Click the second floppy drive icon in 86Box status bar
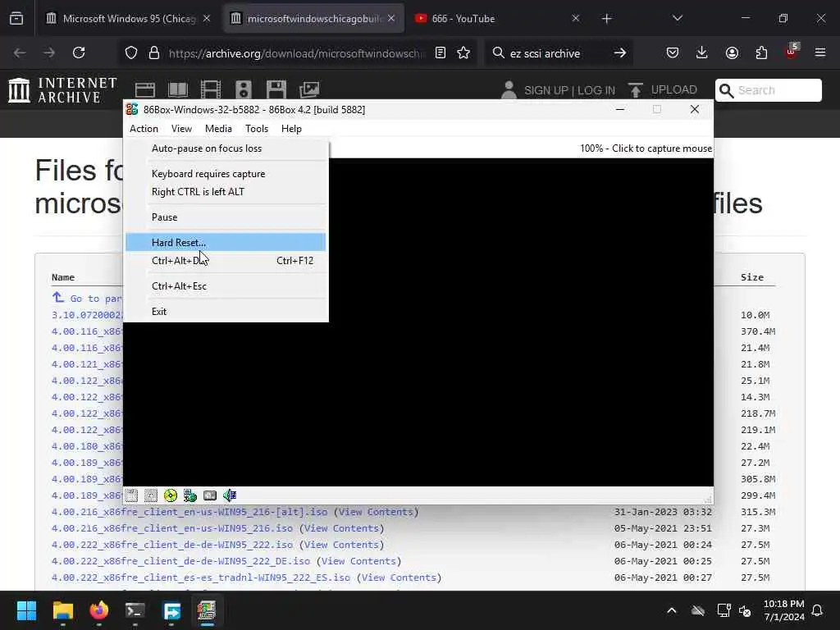Viewport: 840px width, 630px height. pyautogui.click(x=151, y=495)
